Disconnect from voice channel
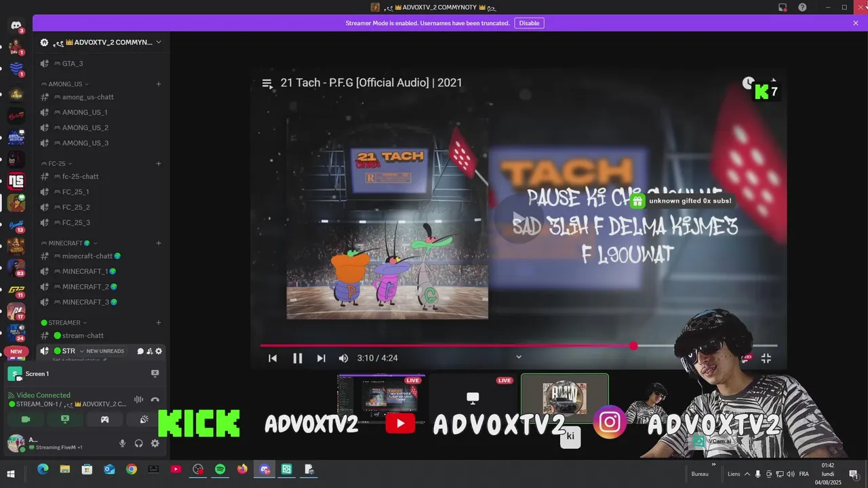The height and width of the screenshot is (488, 868). pos(155,400)
